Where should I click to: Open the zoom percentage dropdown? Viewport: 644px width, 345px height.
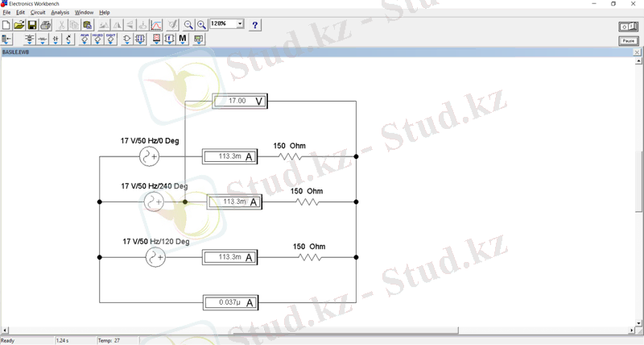pyautogui.click(x=240, y=24)
